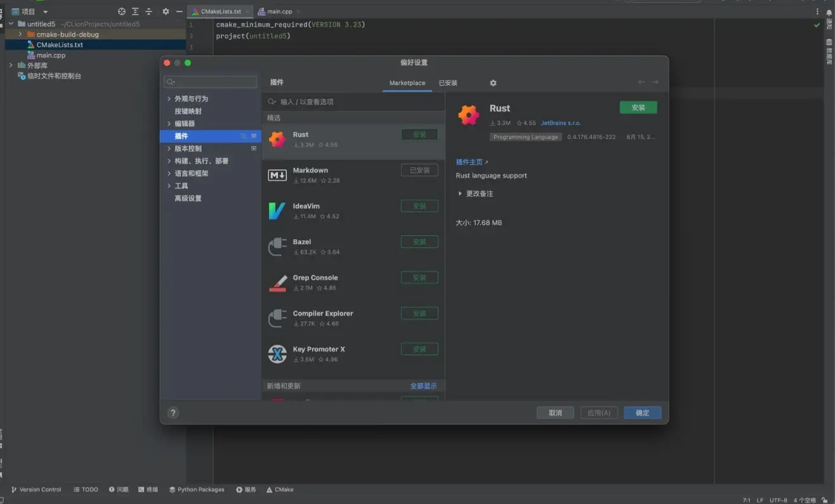Click the Rust plugin icon in the list
The image size is (835, 504).
point(277,139)
